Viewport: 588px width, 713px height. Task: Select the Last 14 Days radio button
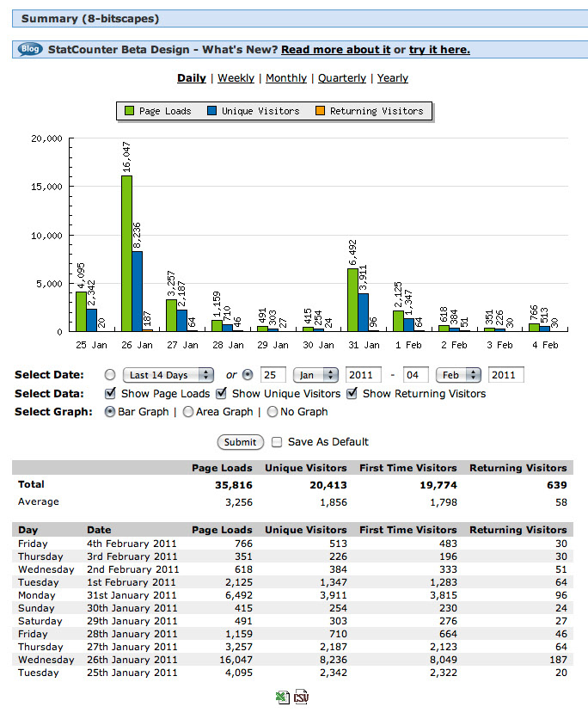point(109,375)
